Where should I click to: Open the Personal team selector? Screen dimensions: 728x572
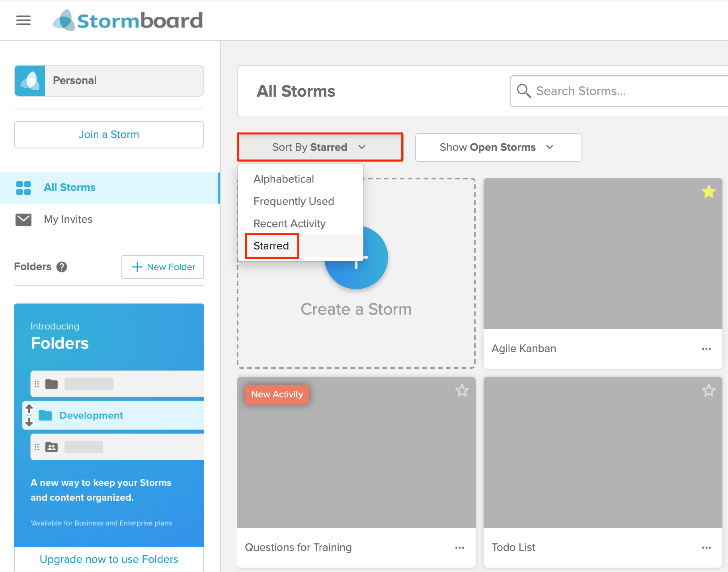(109, 81)
